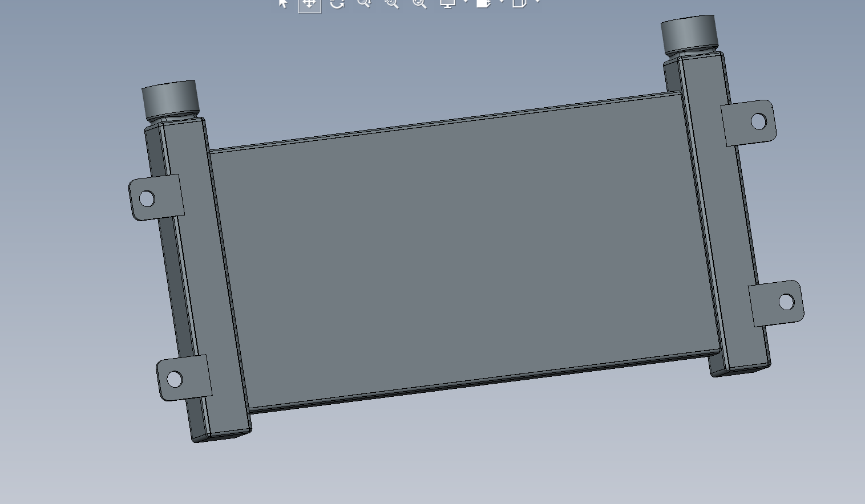The height and width of the screenshot is (504, 865).
Task: Select the Zoom in/out magnifier tool
Action: (364, 3)
